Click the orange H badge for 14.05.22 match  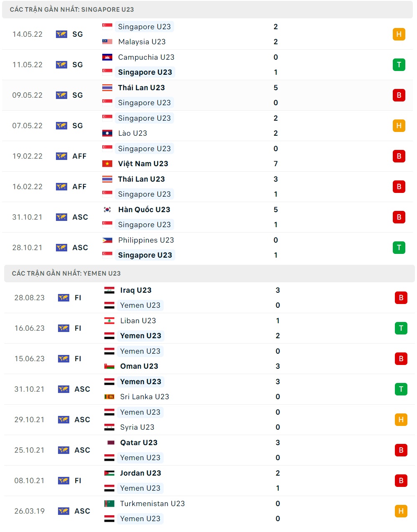point(399,34)
